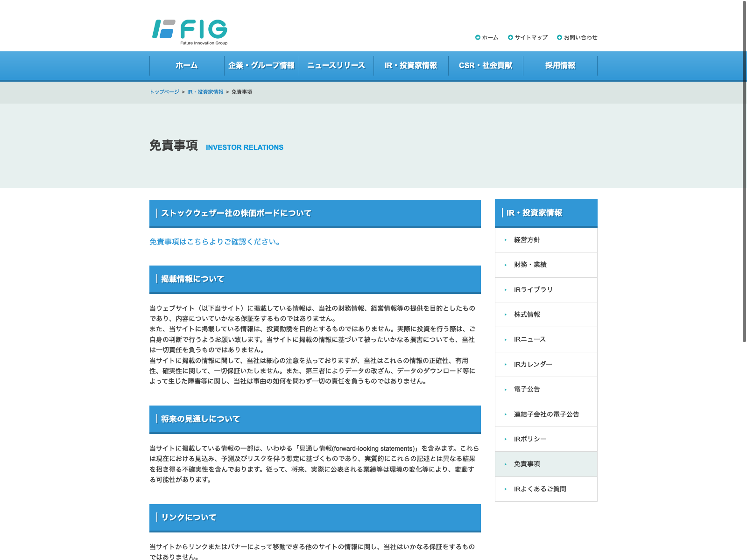Open the 採用情報 navigation item
This screenshot has height=560, width=747.
560,66
